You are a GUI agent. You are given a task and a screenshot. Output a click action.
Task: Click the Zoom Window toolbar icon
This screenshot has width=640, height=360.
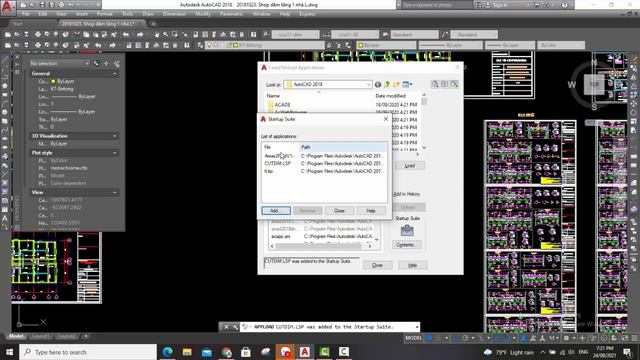[175, 35]
